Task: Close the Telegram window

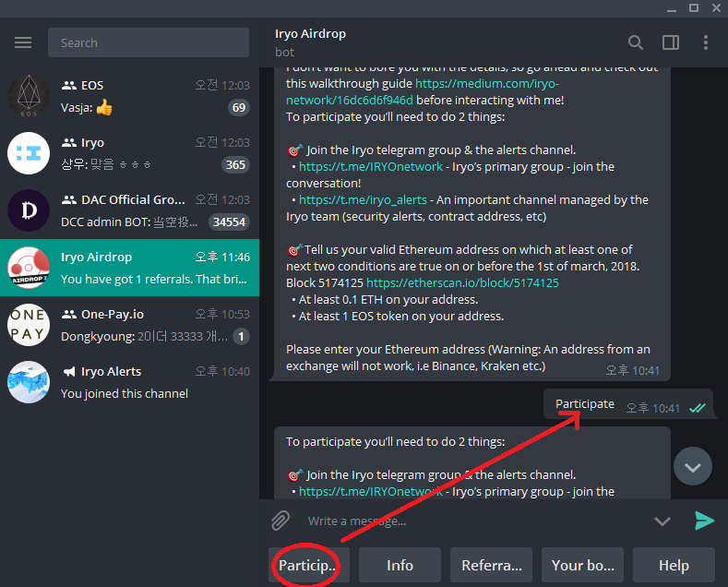Action: pos(716,8)
